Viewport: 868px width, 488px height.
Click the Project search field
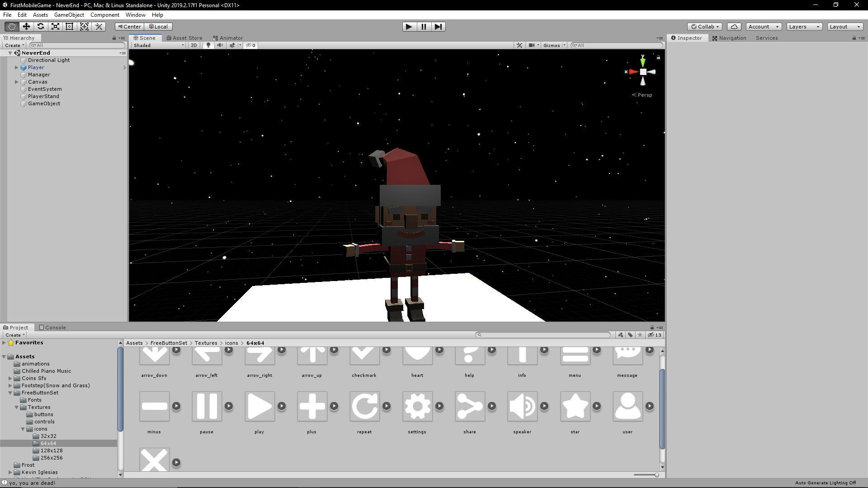(x=543, y=335)
